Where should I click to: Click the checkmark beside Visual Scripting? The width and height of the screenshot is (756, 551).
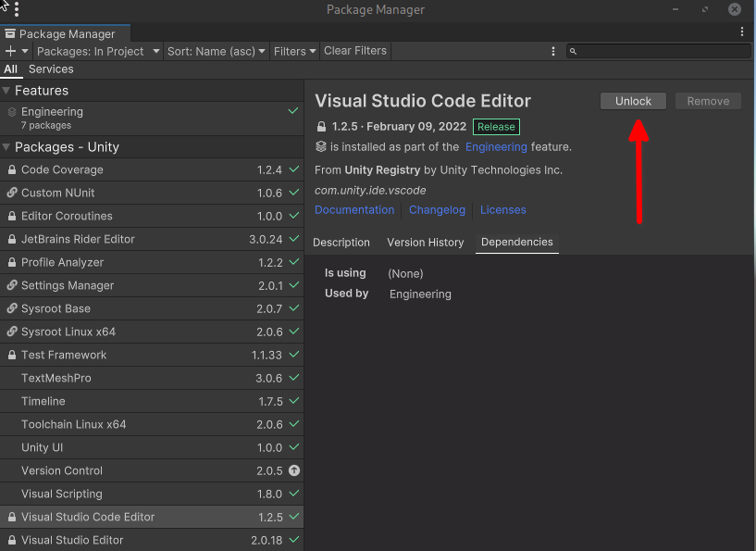coord(293,494)
